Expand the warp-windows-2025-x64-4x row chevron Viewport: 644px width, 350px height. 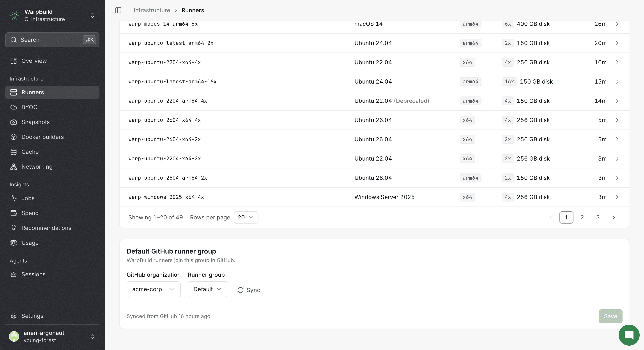(617, 197)
